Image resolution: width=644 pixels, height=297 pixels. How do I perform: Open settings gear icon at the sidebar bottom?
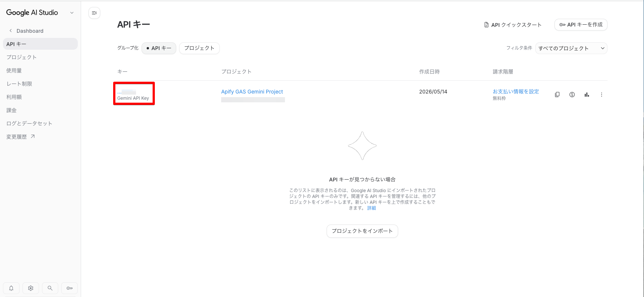pyautogui.click(x=31, y=288)
